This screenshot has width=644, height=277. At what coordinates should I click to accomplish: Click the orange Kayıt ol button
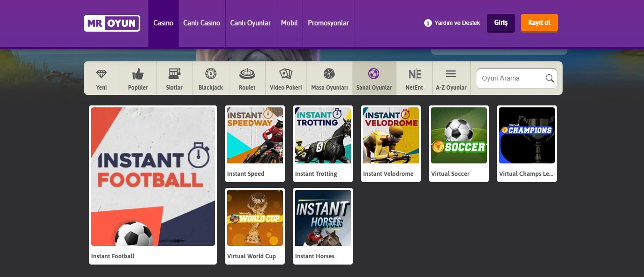539,23
